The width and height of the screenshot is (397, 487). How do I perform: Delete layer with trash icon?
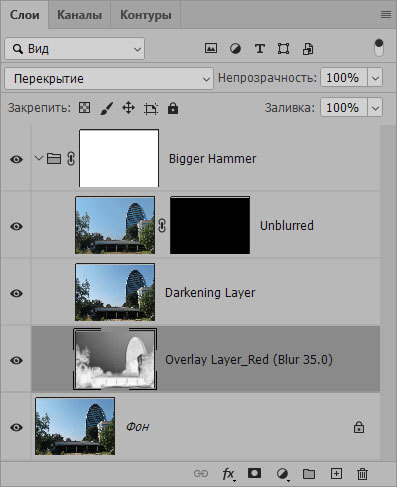pos(362,474)
